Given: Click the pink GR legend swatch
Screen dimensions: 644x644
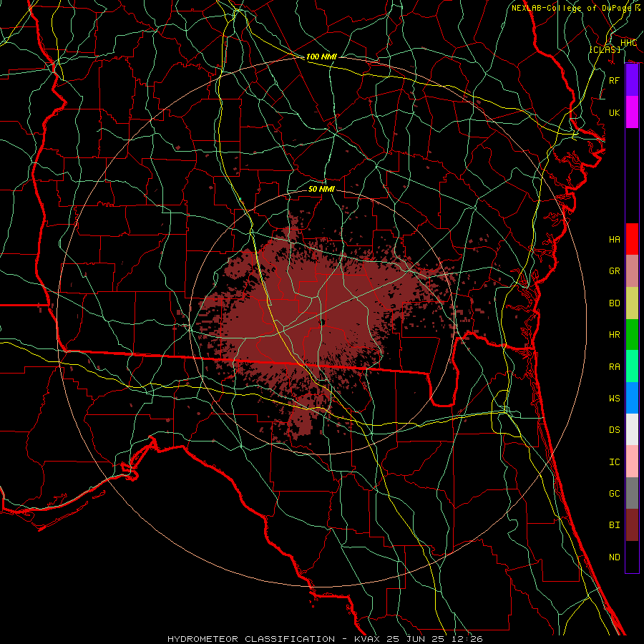Looking at the screenshot, I should [x=632, y=271].
